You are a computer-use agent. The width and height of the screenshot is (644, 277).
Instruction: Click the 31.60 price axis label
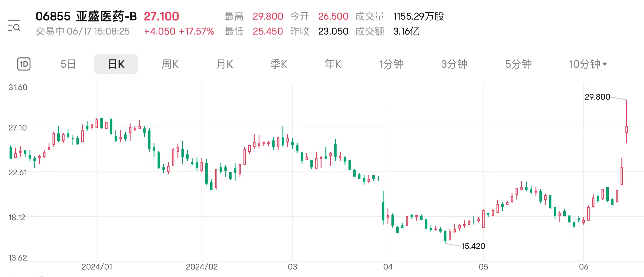tap(18, 87)
